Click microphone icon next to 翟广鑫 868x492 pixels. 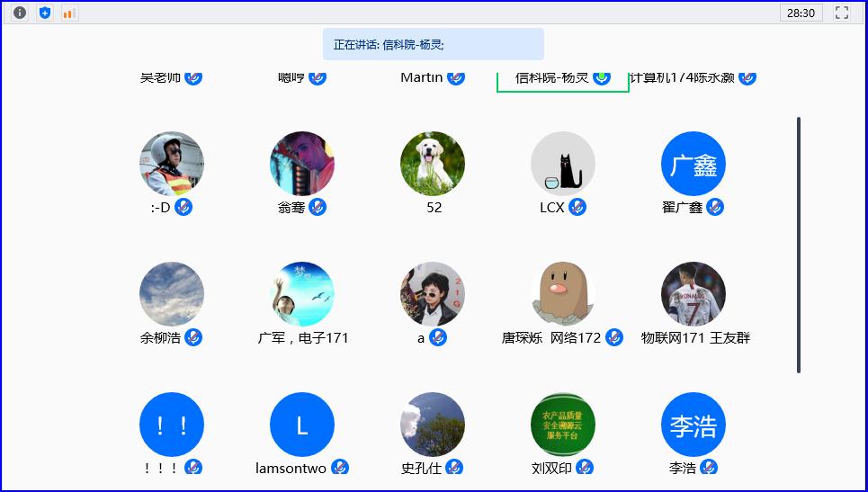coord(715,208)
